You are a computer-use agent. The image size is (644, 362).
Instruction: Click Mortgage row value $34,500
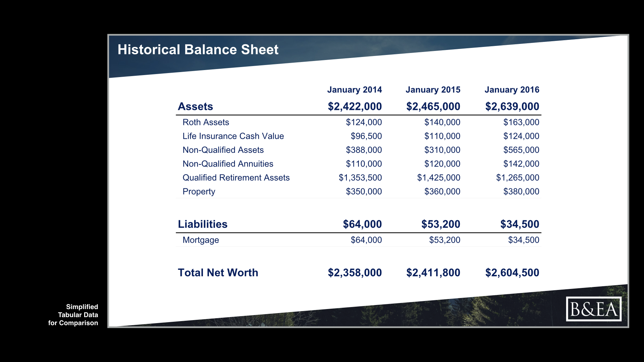[x=524, y=240]
